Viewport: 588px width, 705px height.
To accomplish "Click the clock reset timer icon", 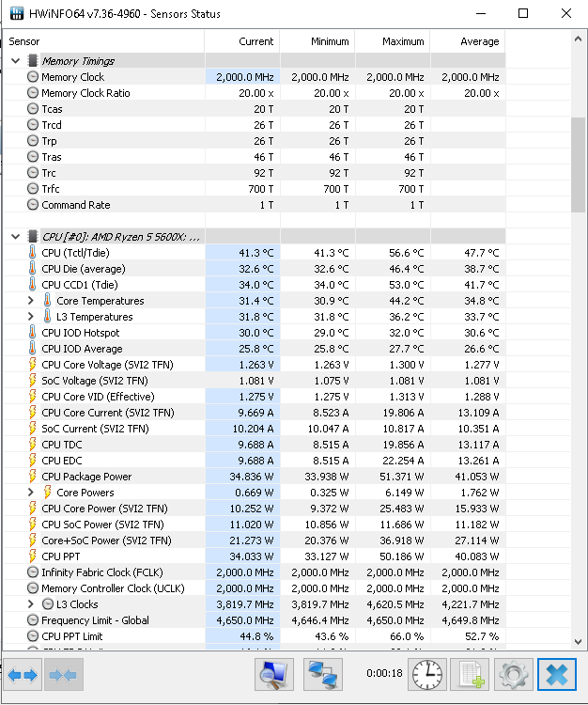I will 426,675.
